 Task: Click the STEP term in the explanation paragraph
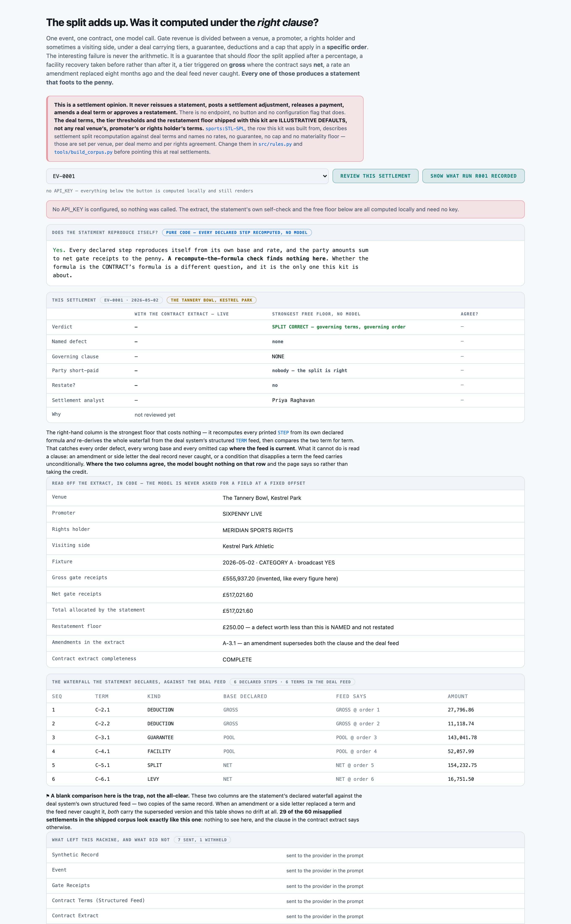(283, 433)
